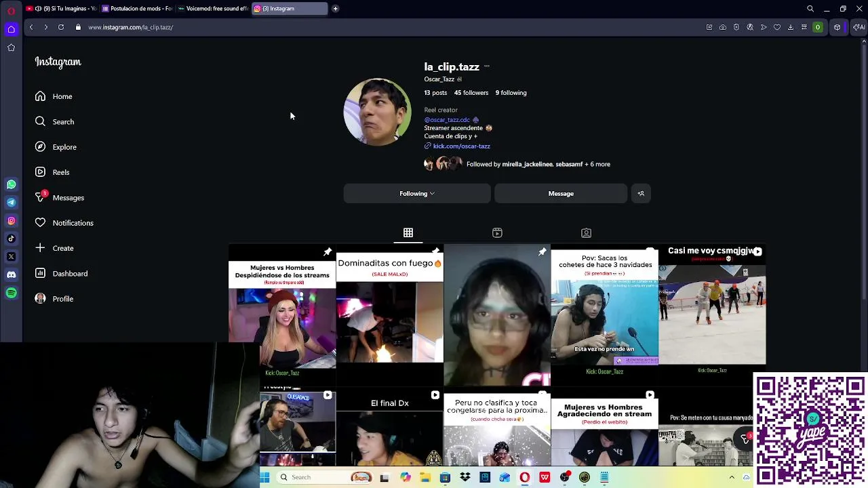Viewport: 868px width, 488px height.
Task: Open Instagram panel in Opera sidebar
Action: 12,220
